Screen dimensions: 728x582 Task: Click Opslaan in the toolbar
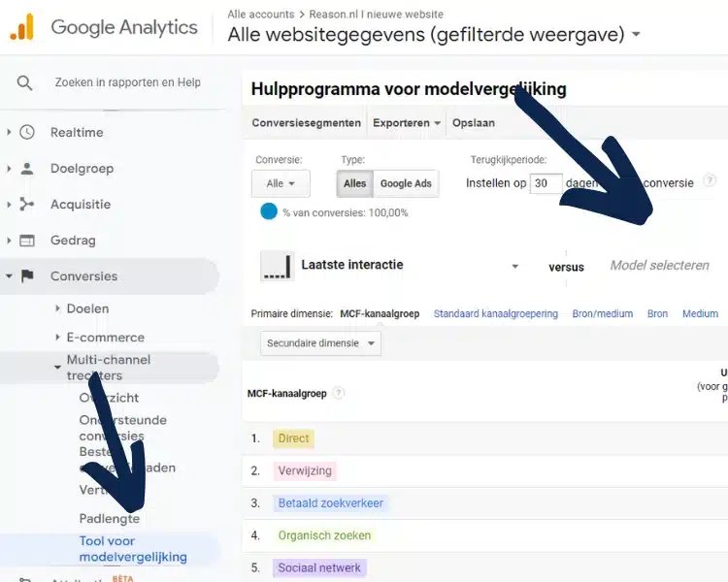coord(474,123)
